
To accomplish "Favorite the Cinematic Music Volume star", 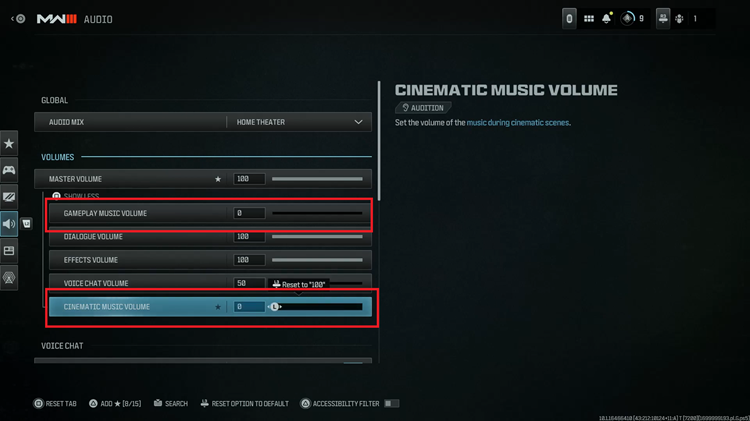I will [218, 307].
